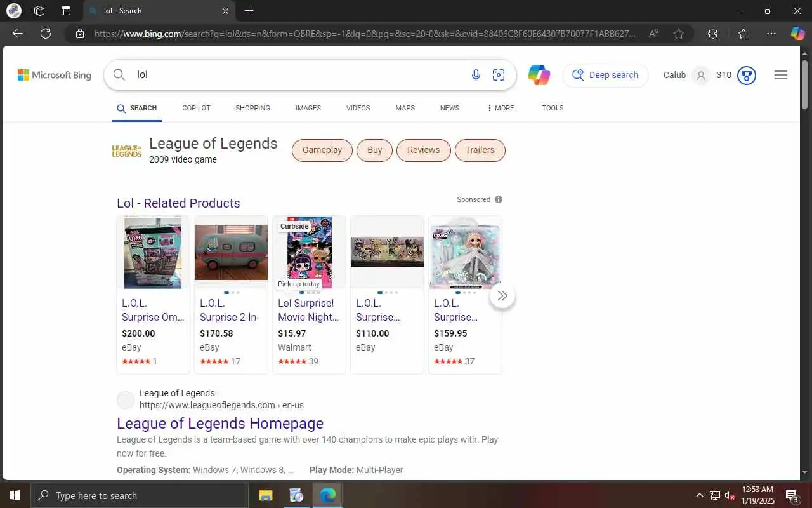The image size is (812, 508).
Task: Open Bing hamburger settings menu
Action: point(781,75)
